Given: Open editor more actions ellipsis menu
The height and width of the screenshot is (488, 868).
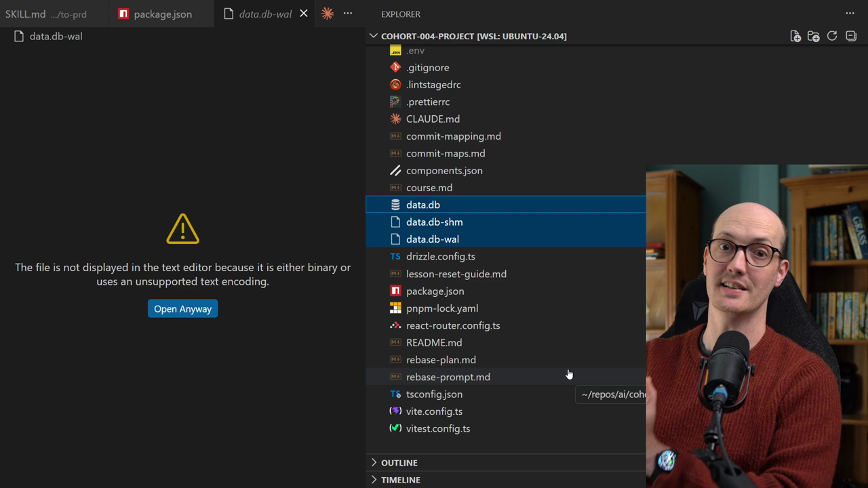Looking at the screenshot, I should tap(348, 14).
